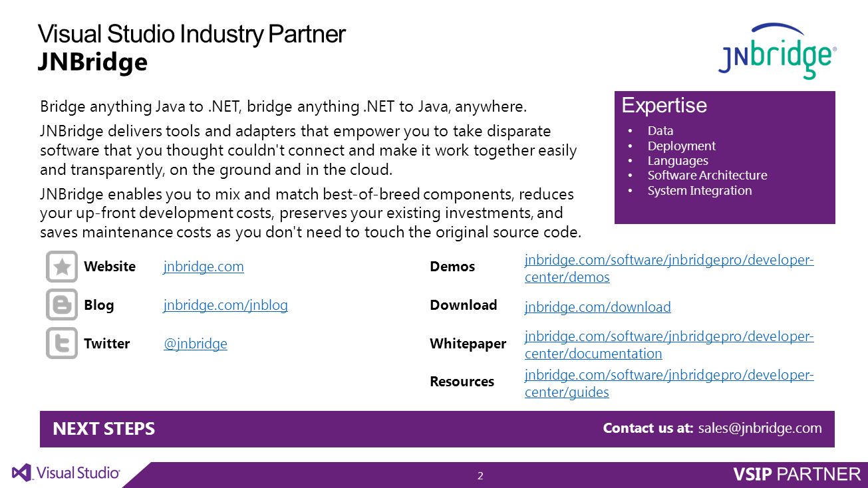Open the developer-center/guides resources link
Viewport: 868px width, 488px height.
point(669,384)
